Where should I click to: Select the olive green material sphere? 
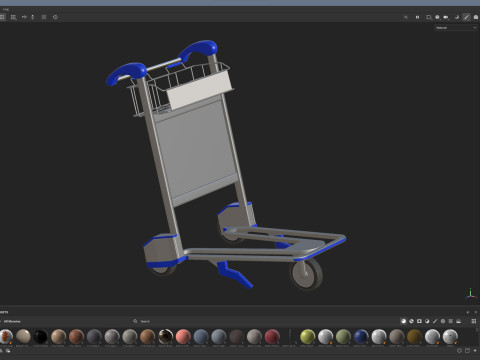tap(343, 337)
